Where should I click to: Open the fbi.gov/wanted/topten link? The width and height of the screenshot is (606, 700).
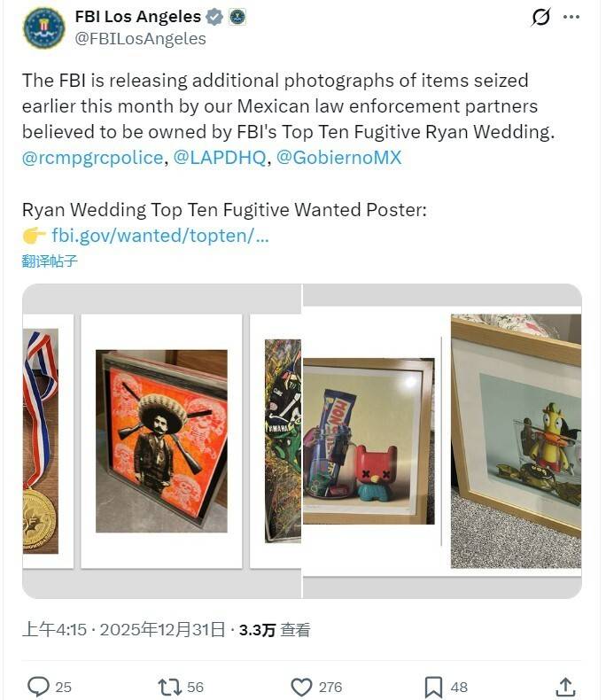coord(160,236)
